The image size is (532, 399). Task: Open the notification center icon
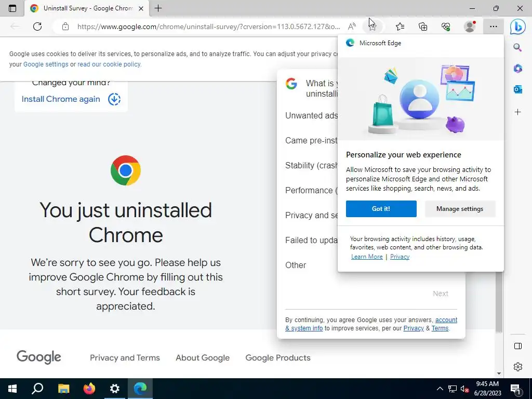pos(515,389)
